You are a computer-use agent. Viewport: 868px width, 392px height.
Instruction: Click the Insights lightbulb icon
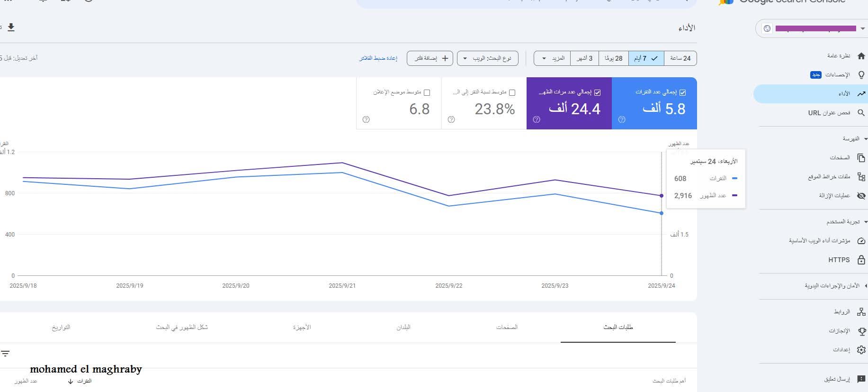pos(861,75)
